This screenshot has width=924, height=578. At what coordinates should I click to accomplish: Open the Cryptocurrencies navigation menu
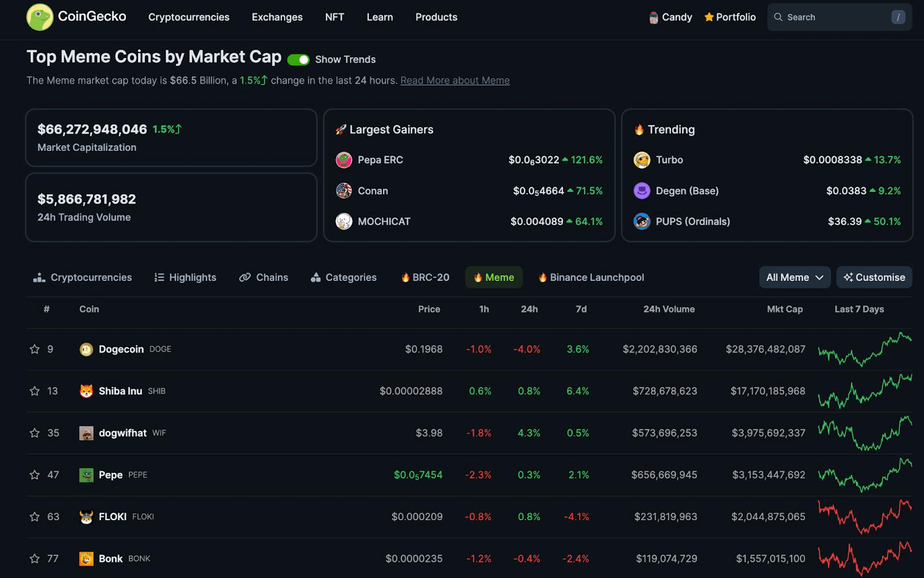tap(189, 17)
